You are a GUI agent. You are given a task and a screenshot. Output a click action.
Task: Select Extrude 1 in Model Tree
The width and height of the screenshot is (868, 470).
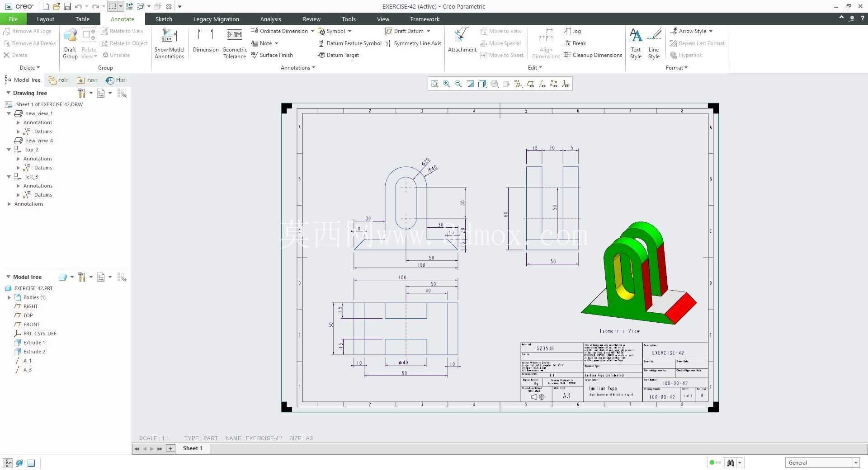coord(30,343)
